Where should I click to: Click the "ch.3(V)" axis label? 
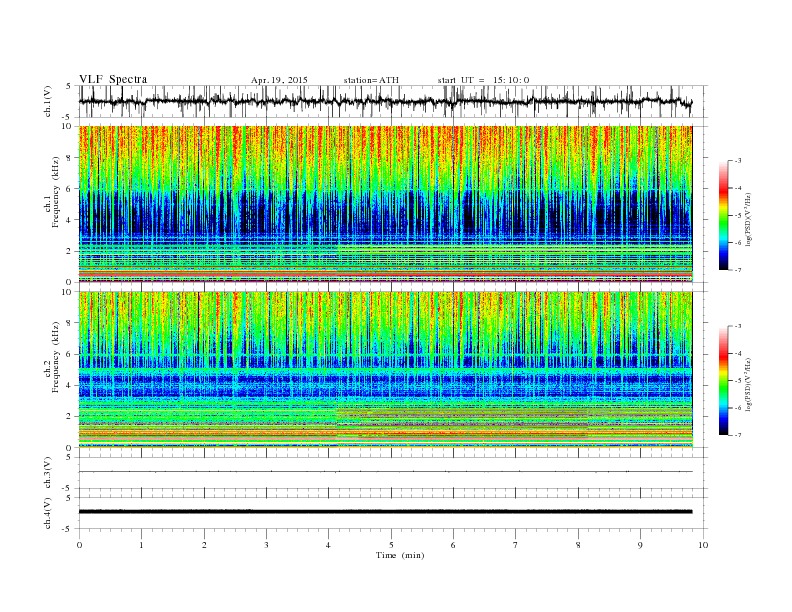pyautogui.click(x=47, y=473)
